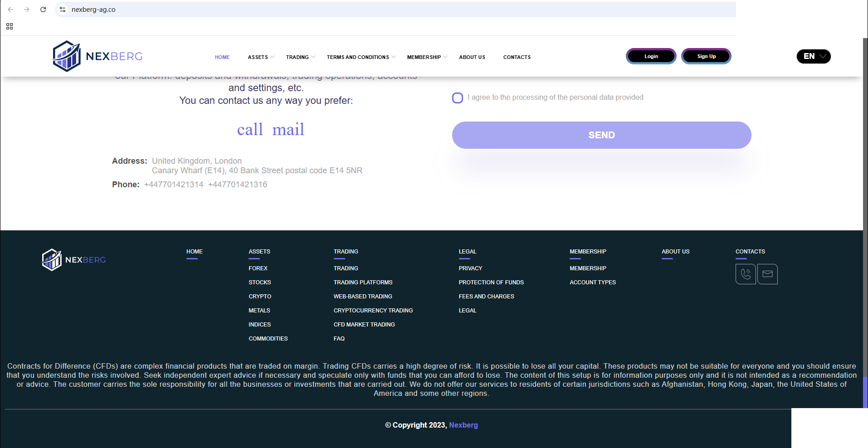
Task: Open the browser apps grid icon
Action: [10, 26]
